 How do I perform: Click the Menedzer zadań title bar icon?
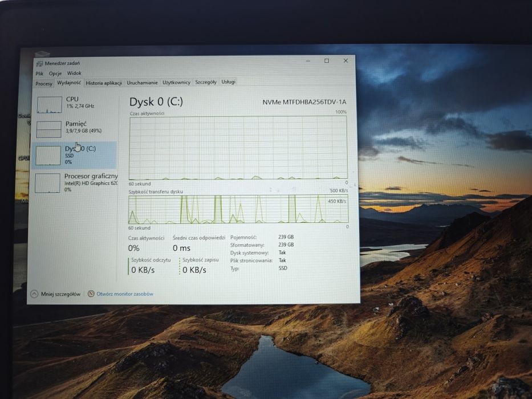coord(40,64)
